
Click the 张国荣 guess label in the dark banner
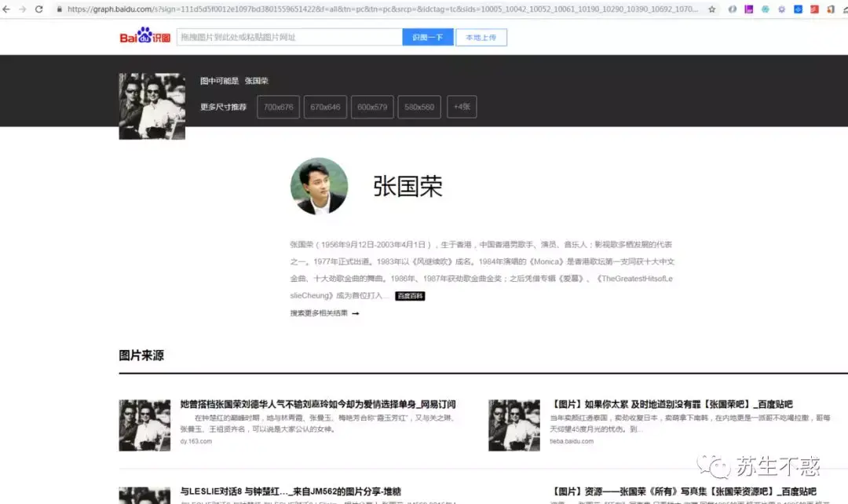click(256, 81)
